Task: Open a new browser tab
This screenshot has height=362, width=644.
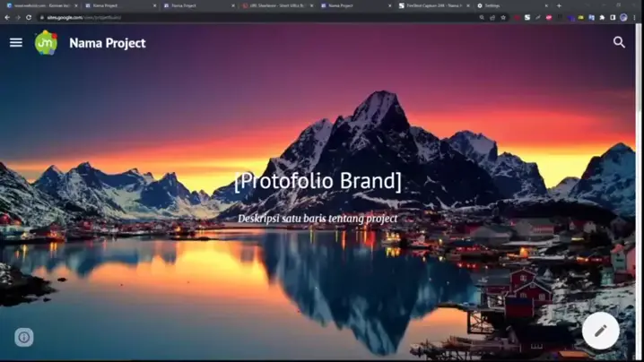Action: (x=559, y=5)
